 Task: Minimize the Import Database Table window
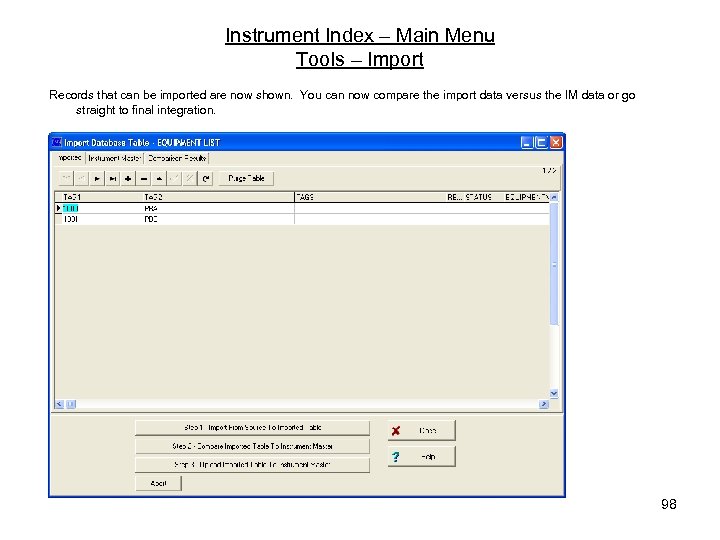coord(527,142)
